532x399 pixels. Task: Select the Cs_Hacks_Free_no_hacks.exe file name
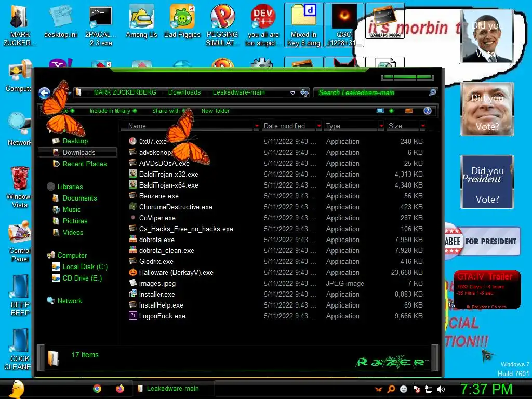click(186, 229)
